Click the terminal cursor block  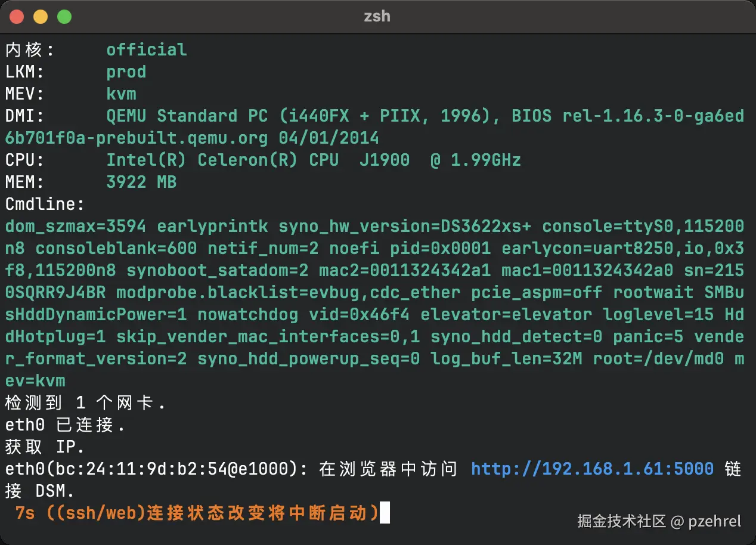tap(385, 513)
